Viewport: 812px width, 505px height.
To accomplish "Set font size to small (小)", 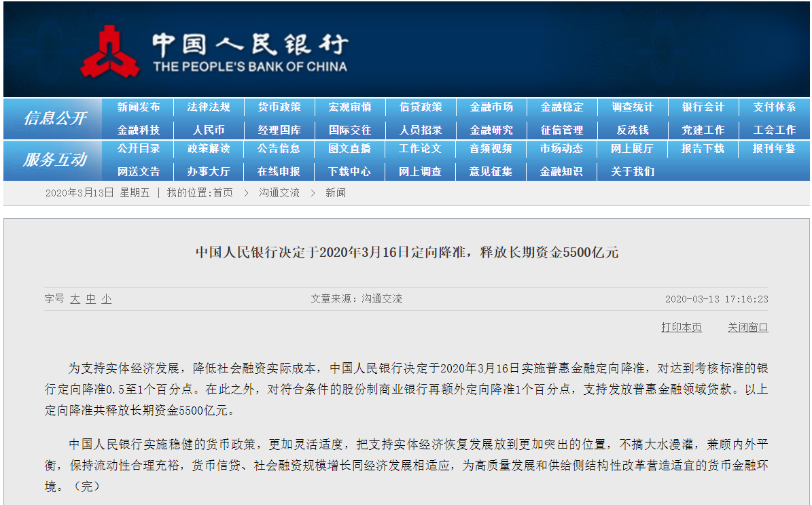I will (x=107, y=299).
